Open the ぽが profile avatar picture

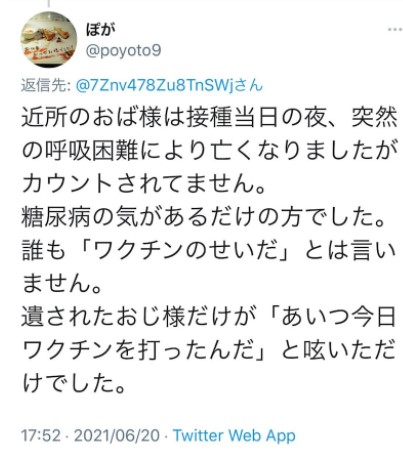(x=49, y=39)
